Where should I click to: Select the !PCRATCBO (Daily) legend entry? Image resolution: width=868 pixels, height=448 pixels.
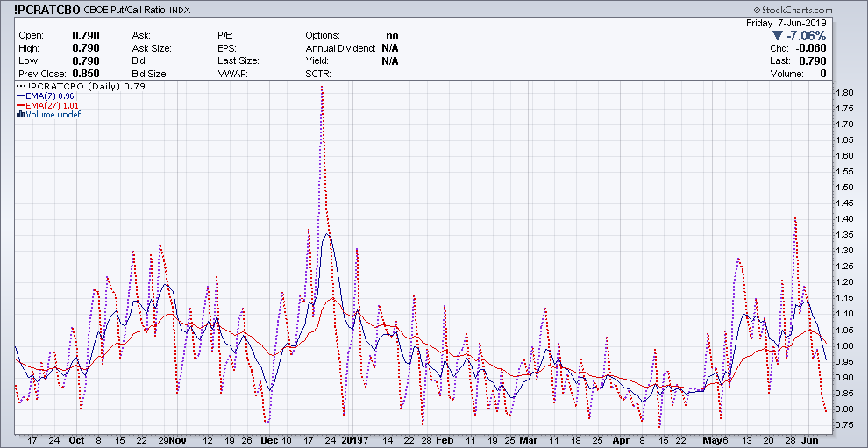tap(86, 87)
